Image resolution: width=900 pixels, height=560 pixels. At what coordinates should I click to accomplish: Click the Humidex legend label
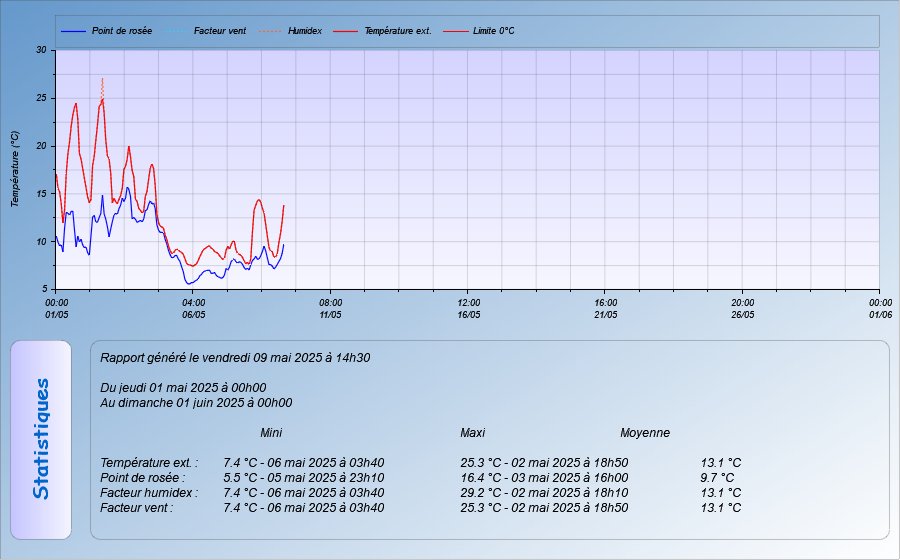(x=305, y=31)
